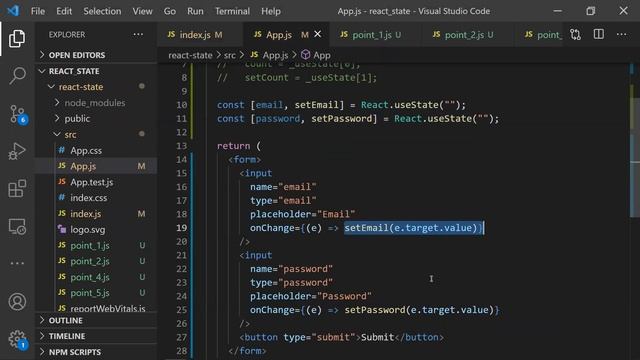This screenshot has width=640, height=360.
Task: Select App.js in the file tree
Action: pyautogui.click(x=83, y=166)
